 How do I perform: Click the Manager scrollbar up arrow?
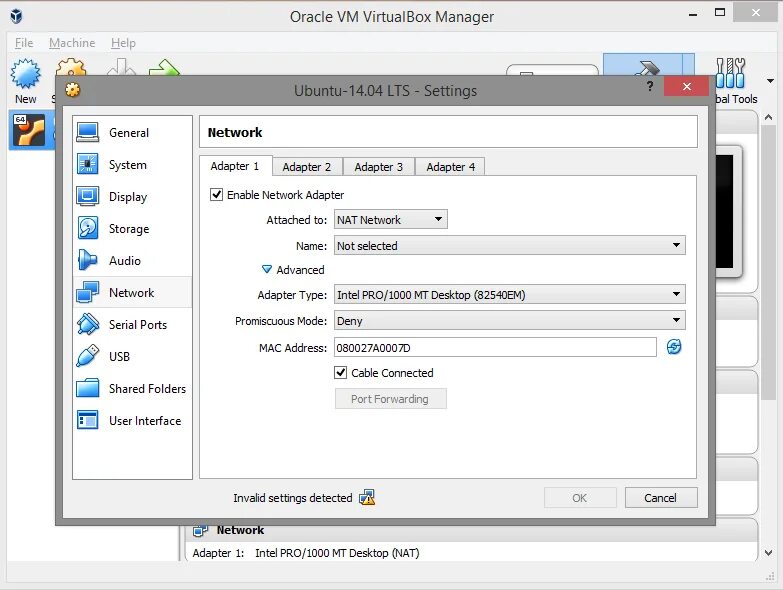pyautogui.click(x=769, y=117)
